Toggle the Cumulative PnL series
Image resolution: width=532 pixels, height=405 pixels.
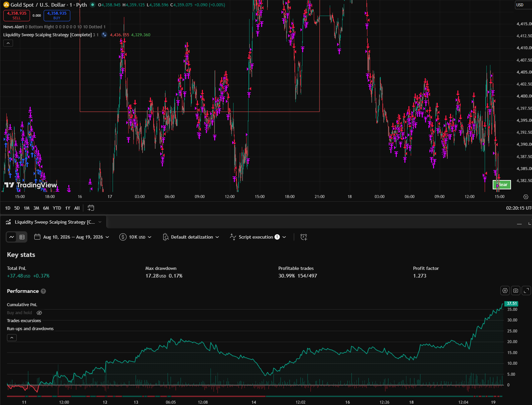22,304
